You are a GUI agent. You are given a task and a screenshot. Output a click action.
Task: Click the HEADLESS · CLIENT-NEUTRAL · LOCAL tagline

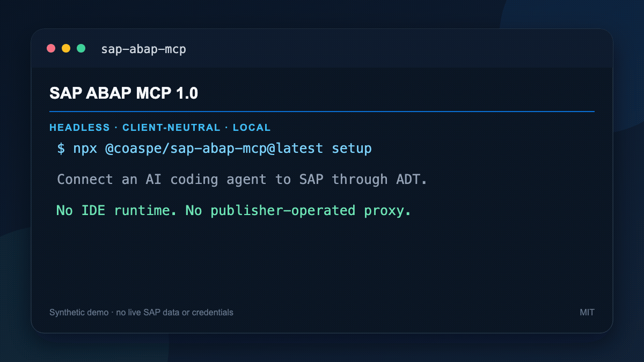pos(160,128)
